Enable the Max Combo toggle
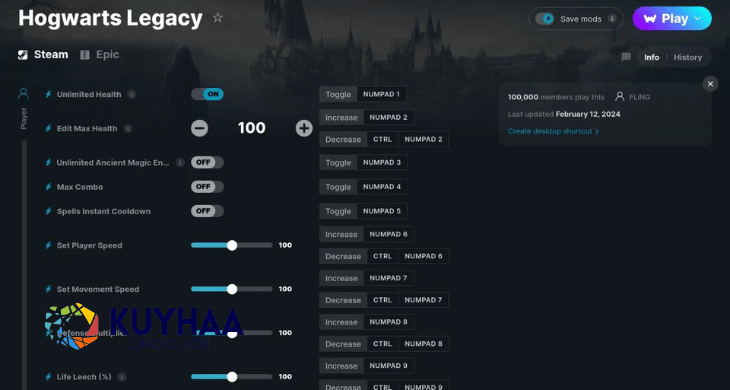The height and width of the screenshot is (390, 730). 207,187
